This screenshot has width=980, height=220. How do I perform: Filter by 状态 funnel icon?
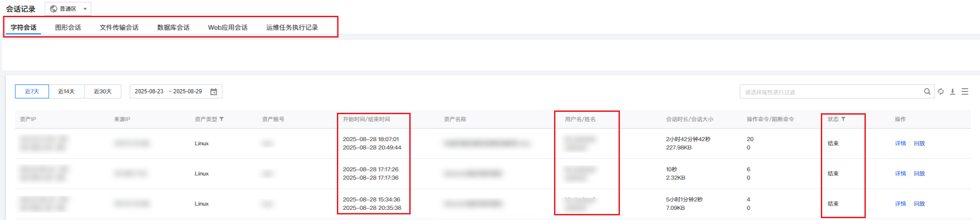point(843,119)
